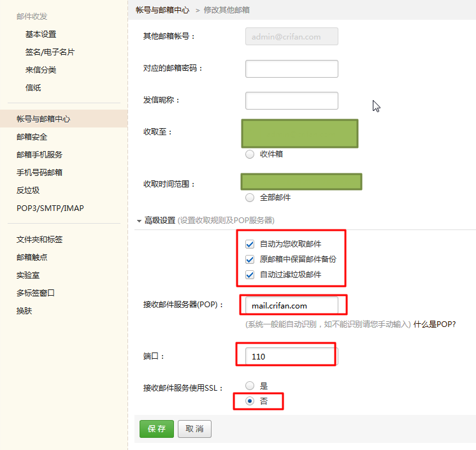The width and height of the screenshot is (476, 450).
Task: Collapse the 高级设置 section arrow
Action: tap(139, 221)
